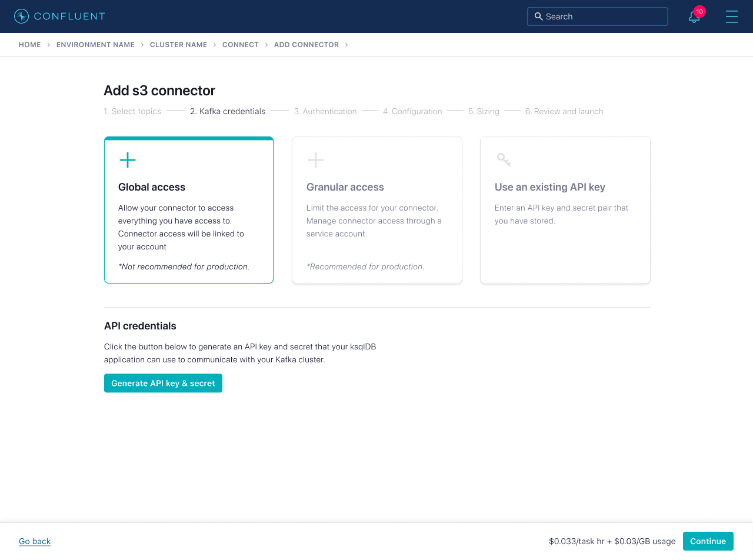Image resolution: width=753 pixels, height=560 pixels.
Task: Click the key icon on existing API key card
Action: tap(504, 159)
